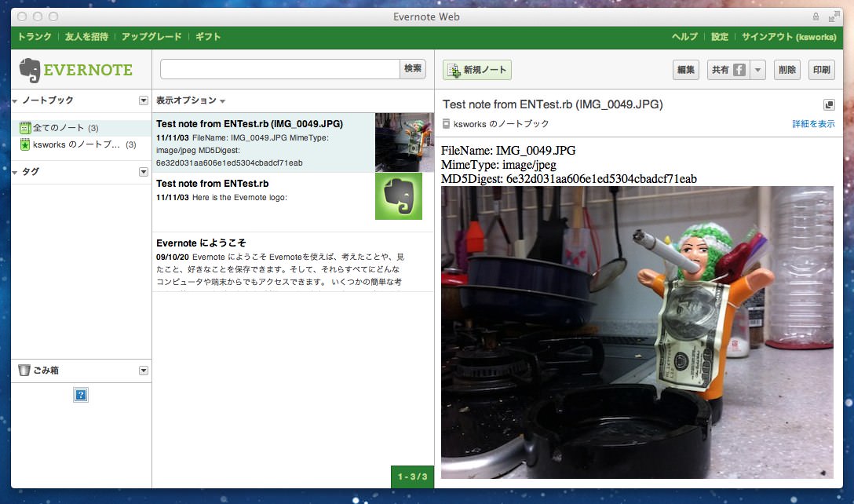Click the lock icon in title bar
Image resolution: width=854 pixels, height=504 pixels.
(816, 17)
